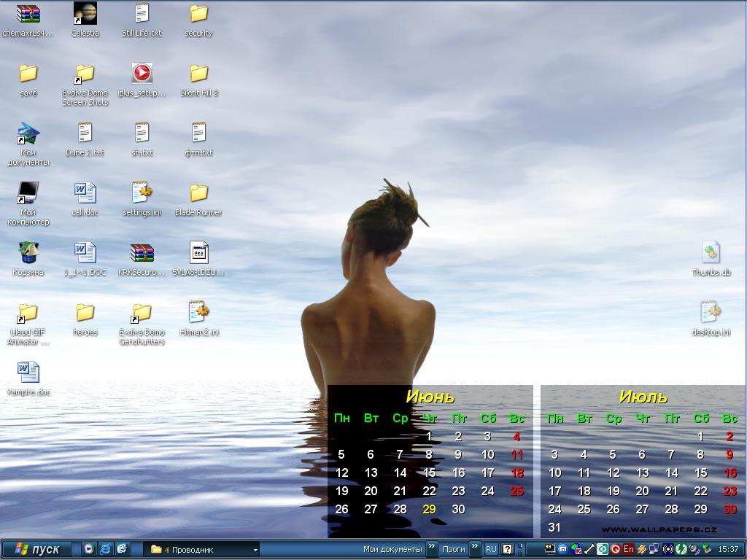Expand the Проги toolbar chevron
Image resolution: width=747 pixels, height=560 pixels.
click(x=475, y=546)
